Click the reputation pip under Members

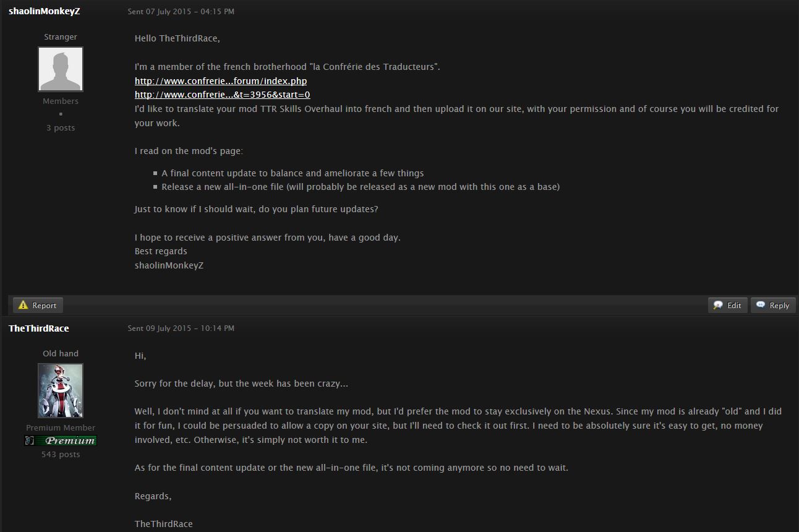coord(61,114)
